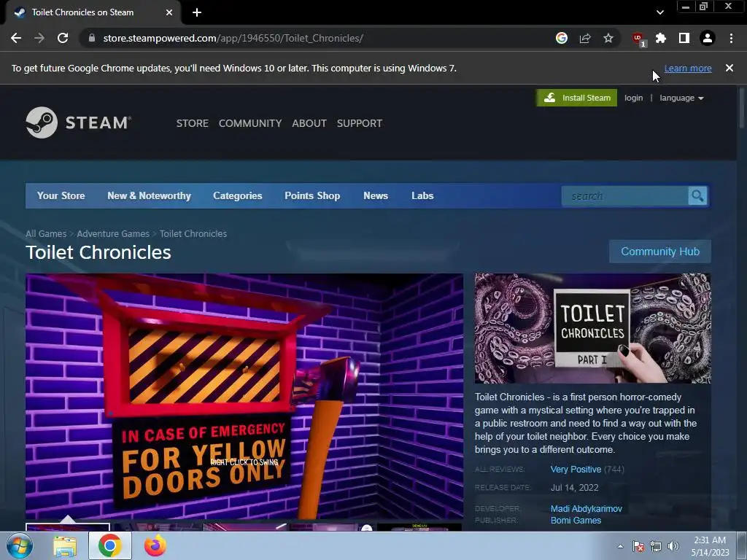Follow the Learn more link
The image size is (747, 560).
pyautogui.click(x=688, y=68)
